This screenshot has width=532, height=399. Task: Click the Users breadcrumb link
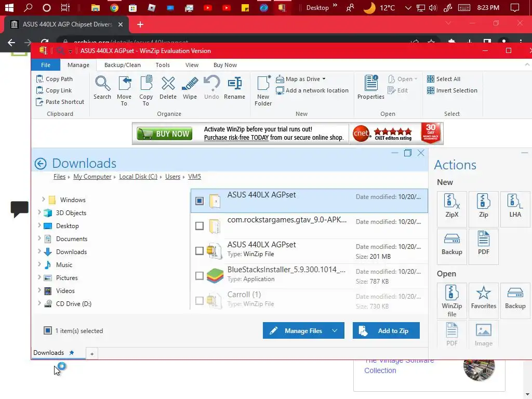pos(172,177)
